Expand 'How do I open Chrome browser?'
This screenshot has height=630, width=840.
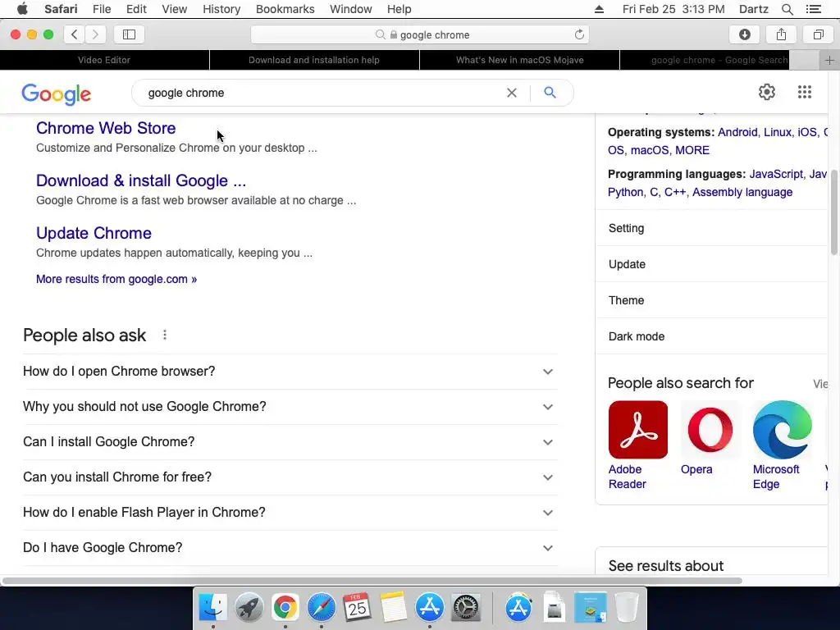pyautogui.click(x=290, y=372)
